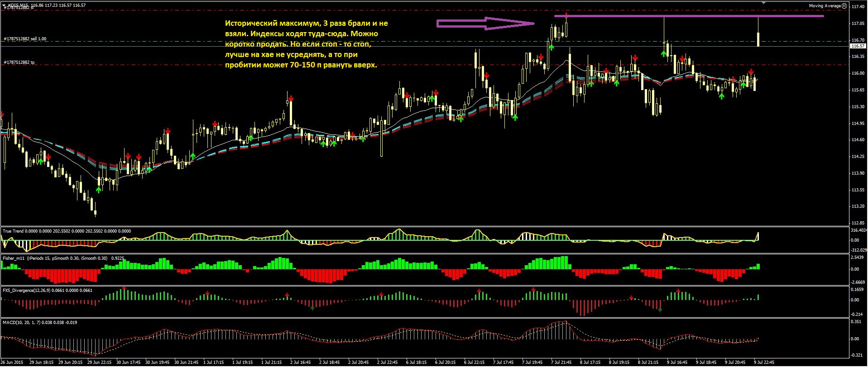Click the 9 Jul 22:45 time axis label
868x367 pixels.
pyautogui.click(x=764, y=362)
